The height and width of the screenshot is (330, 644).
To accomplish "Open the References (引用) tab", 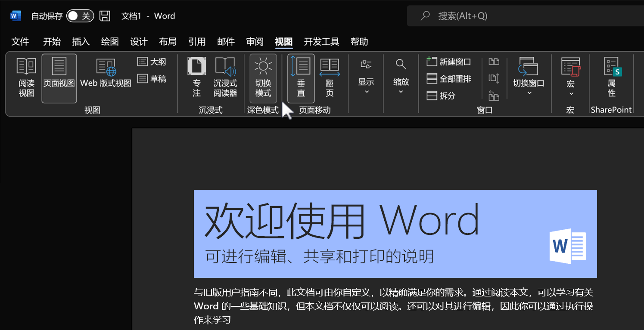I will tap(197, 42).
